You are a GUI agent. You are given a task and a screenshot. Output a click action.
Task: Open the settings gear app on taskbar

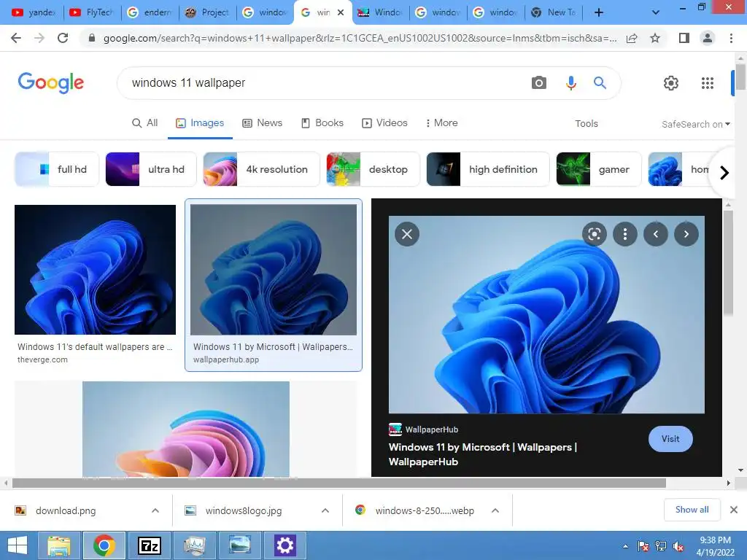285,545
